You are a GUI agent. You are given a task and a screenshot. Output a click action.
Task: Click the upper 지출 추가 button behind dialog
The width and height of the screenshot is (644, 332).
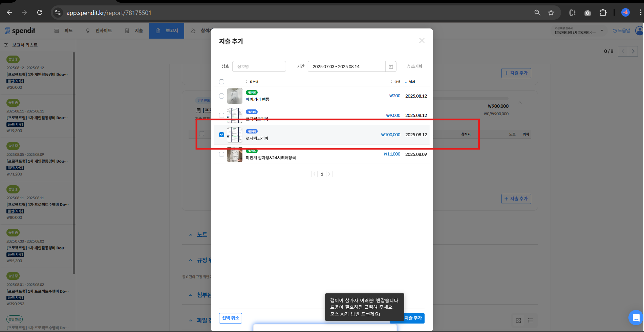(516, 73)
